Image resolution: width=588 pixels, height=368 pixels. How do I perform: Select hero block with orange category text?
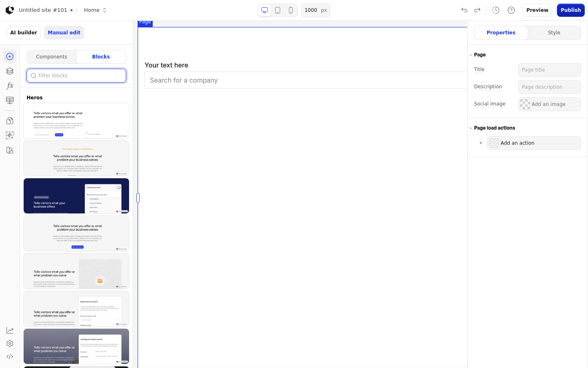(76, 158)
